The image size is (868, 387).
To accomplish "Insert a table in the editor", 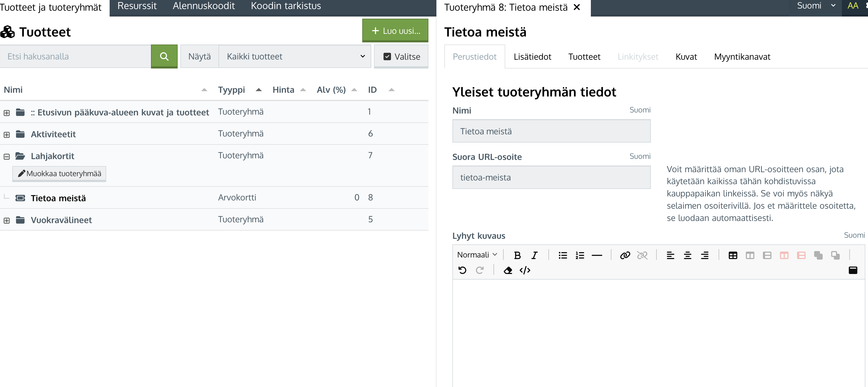I will (733, 255).
